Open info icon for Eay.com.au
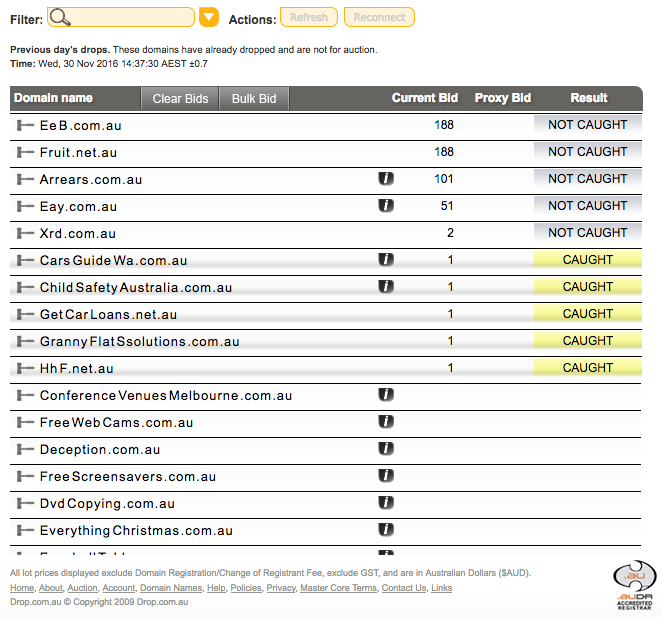This screenshot has height=617, width=662. [x=386, y=206]
